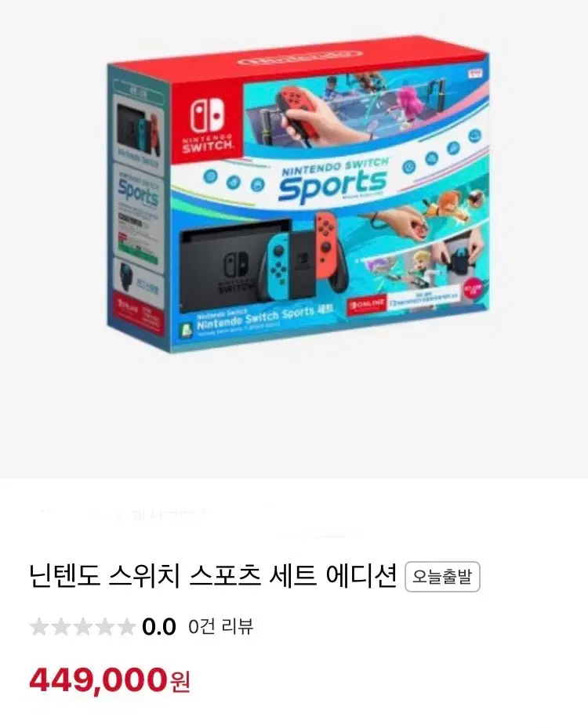The image size is (588, 728).
Task: Click the blue Sports logo on the box
Action: click(x=332, y=185)
